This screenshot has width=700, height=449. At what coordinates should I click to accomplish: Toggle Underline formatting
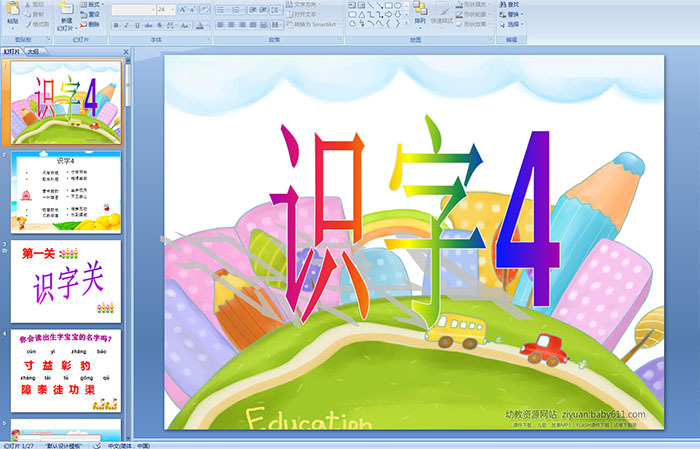click(x=138, y=25)
